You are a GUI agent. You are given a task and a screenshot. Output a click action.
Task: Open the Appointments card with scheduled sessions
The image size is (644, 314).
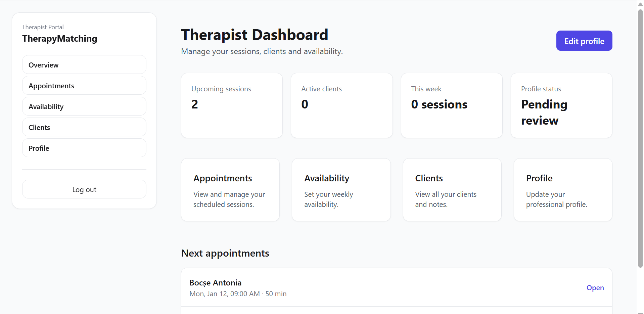230,190
